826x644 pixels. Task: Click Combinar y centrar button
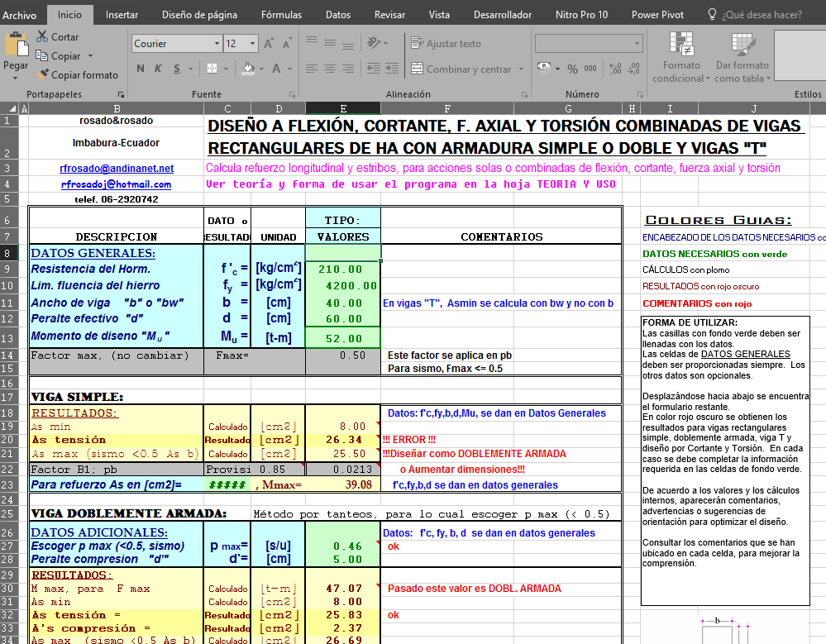[461, 69]
